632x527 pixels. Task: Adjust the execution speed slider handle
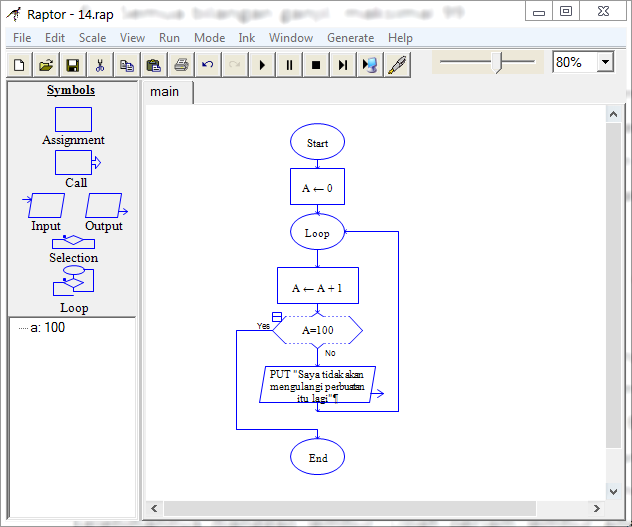pos(498,62)
